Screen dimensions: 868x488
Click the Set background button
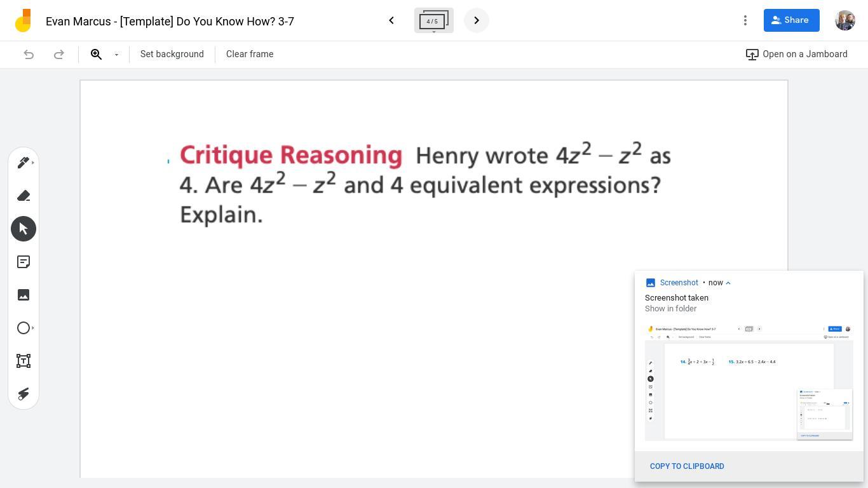[172, 54]
